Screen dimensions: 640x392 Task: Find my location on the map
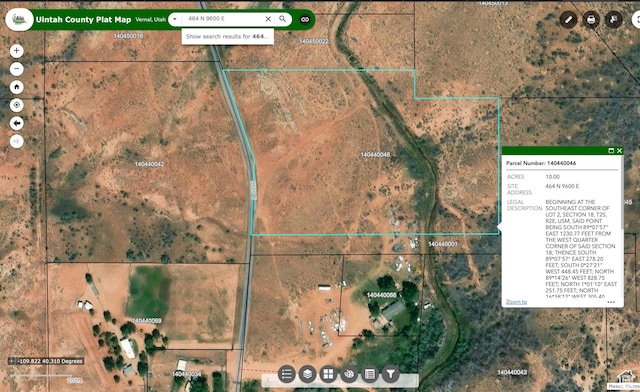16,105
